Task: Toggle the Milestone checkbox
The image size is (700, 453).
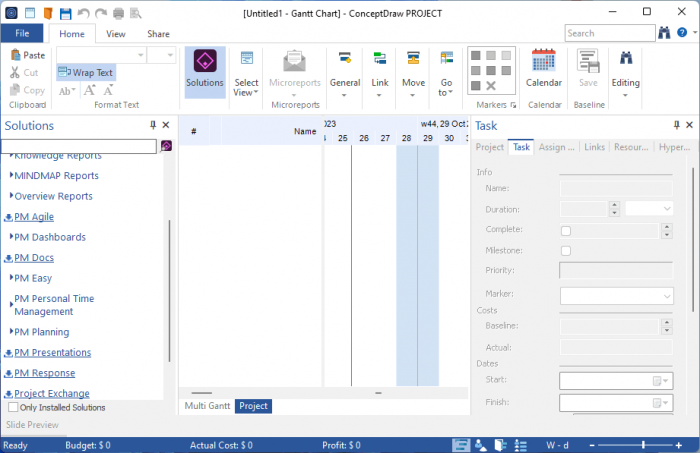Action: pyautogui.click(x=566, y=251)
